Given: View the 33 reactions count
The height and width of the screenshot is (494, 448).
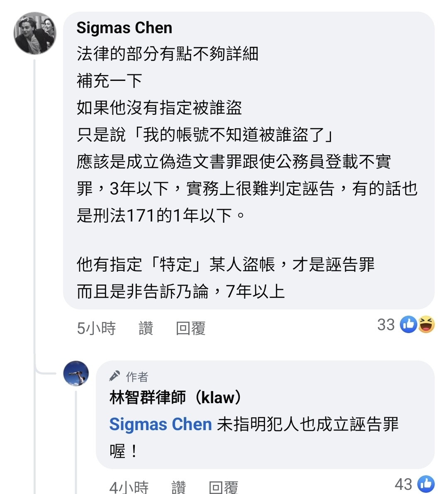Looking at the screenshot, I should tap(386, 324).
